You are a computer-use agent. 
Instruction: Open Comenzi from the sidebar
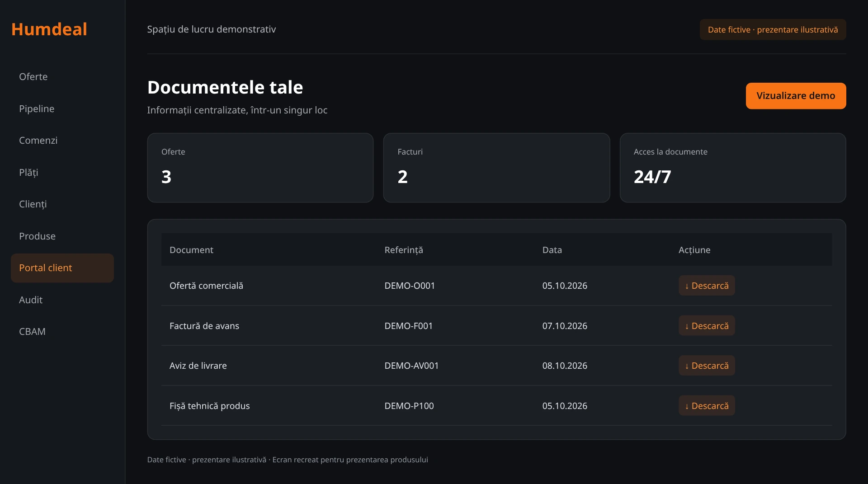[62, 141]
